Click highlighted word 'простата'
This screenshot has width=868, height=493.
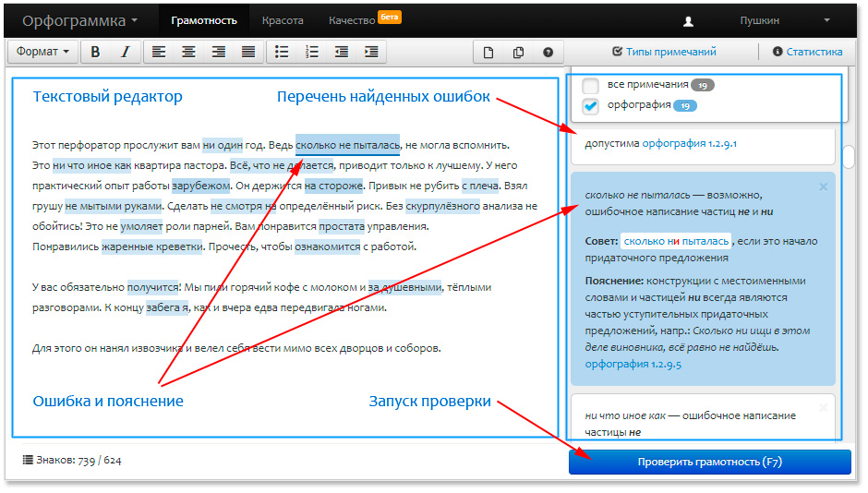click(342, 226)
